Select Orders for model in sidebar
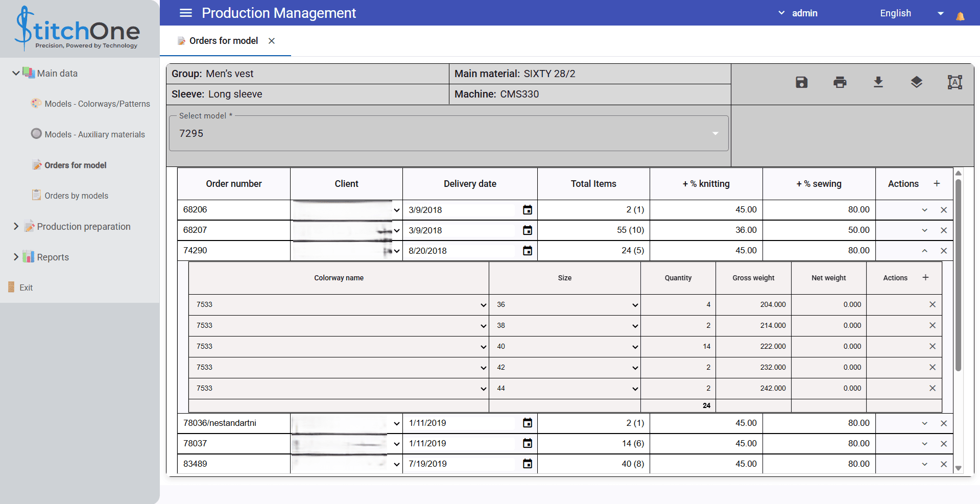 [76, 165]
